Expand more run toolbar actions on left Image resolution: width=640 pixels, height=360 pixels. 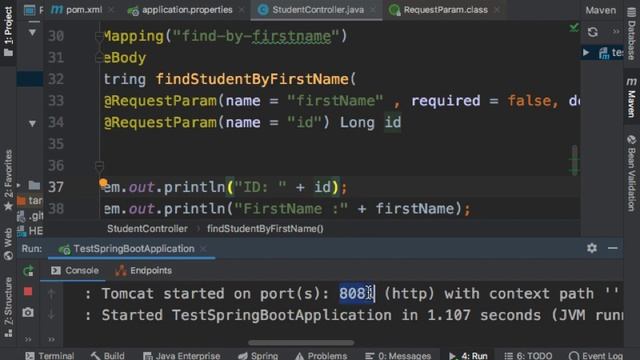(28, 339)
